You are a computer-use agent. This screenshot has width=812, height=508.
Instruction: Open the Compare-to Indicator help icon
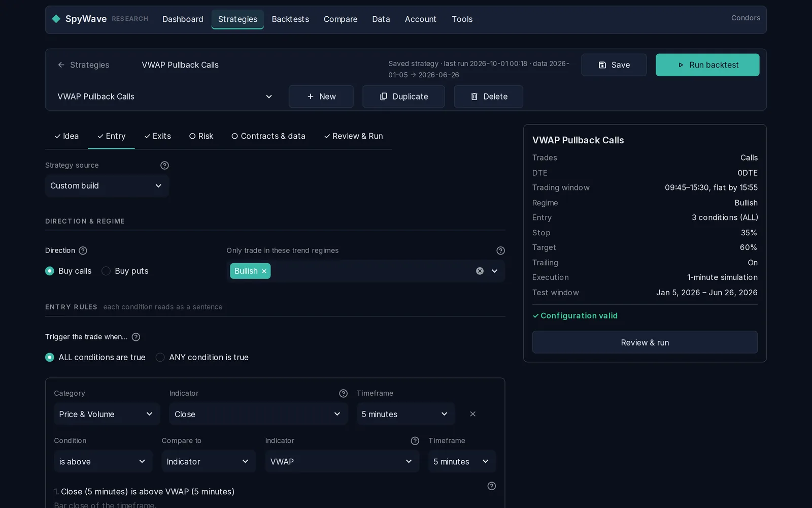415,440
